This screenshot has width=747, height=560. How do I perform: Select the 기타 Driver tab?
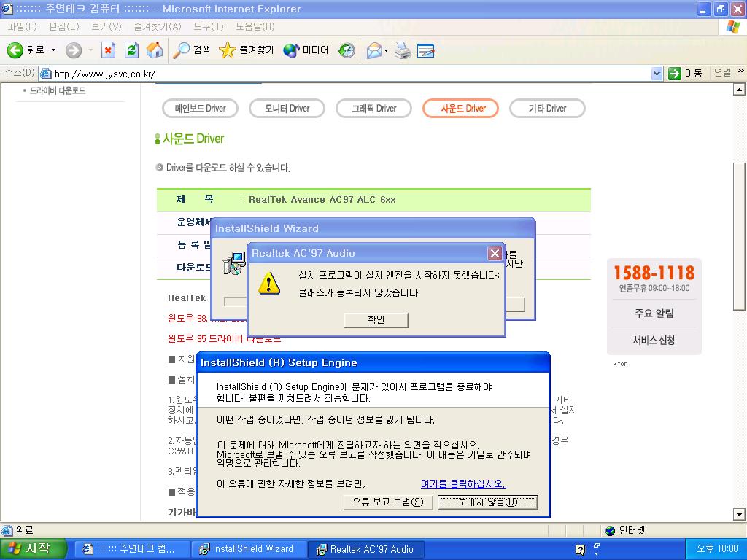547,108
